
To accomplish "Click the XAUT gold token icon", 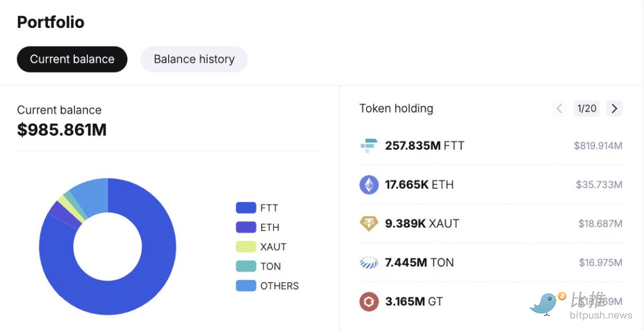I will coord(368,224).
